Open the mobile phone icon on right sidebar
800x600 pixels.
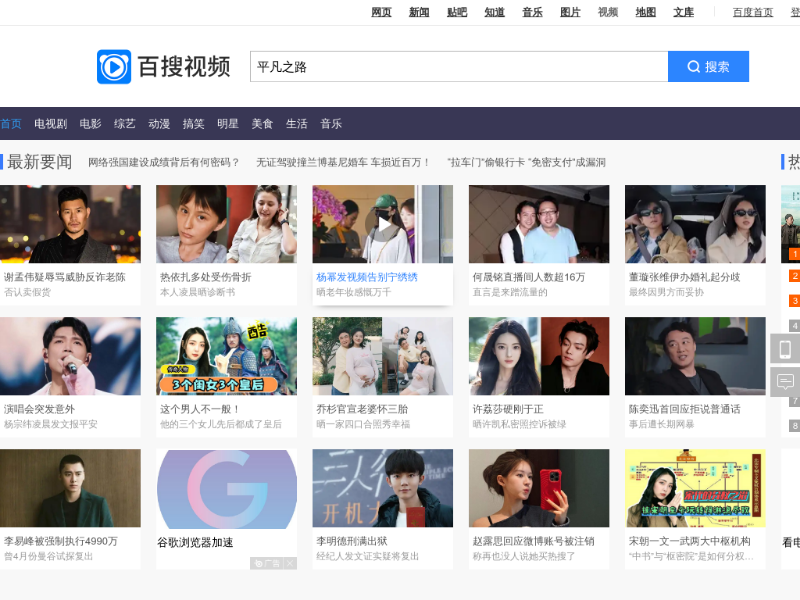tap(785, 349)
